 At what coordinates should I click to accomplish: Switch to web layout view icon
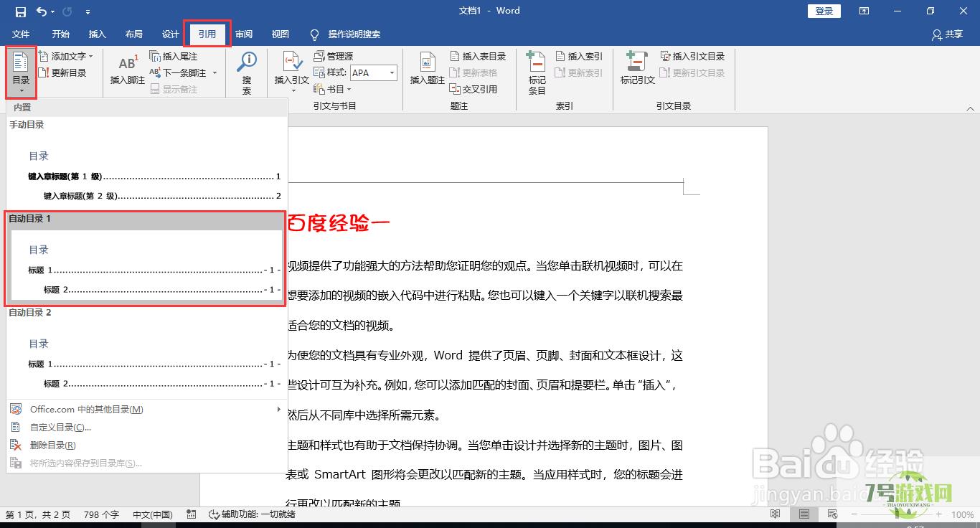point(832,514)
